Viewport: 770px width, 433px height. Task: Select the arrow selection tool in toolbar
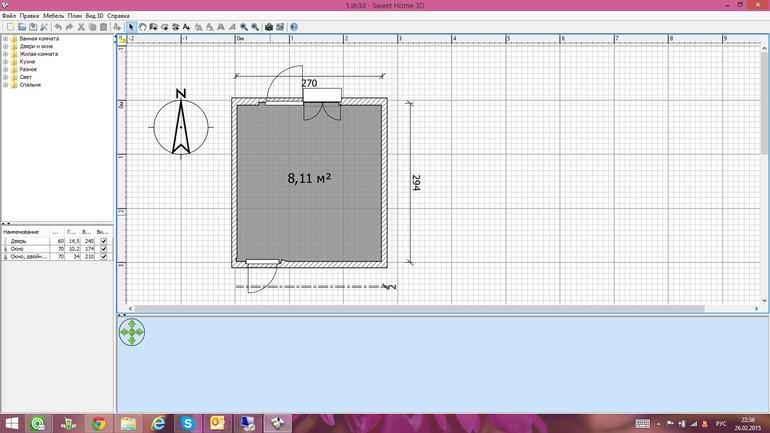coord(131,27)
